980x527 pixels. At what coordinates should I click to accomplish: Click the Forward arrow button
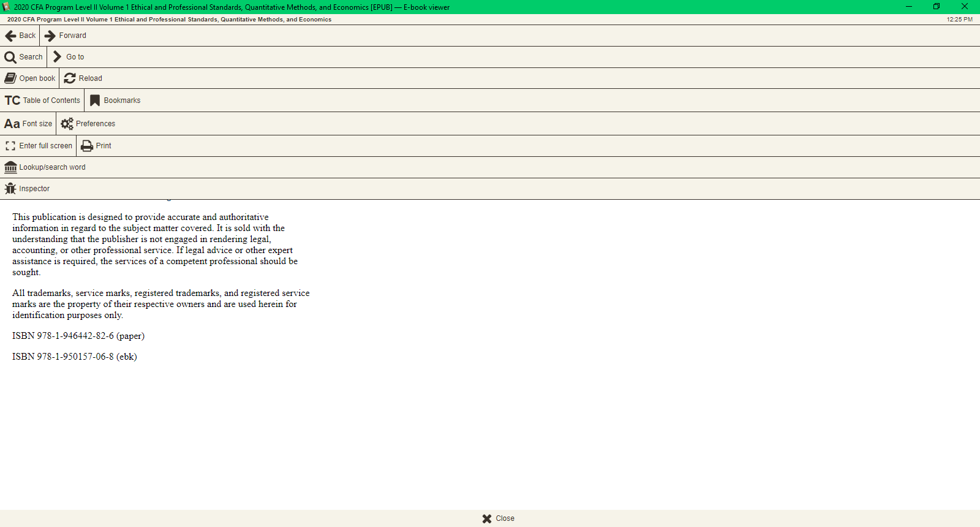click(66, 36)
